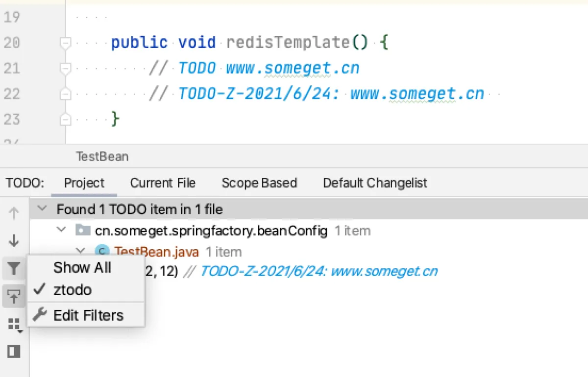The height and width of the screenshot is (377, 588).
Task: Click the fold marker on line 20
Action: (65, 43)
